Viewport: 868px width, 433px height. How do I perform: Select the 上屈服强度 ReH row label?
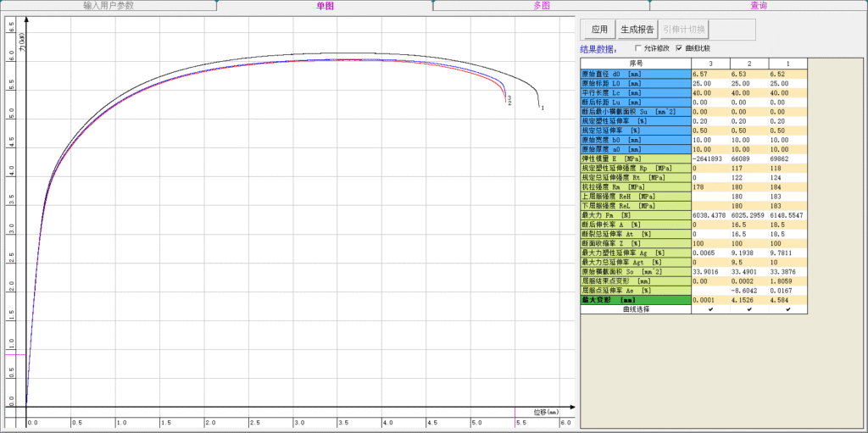click(x=636, y=197)
